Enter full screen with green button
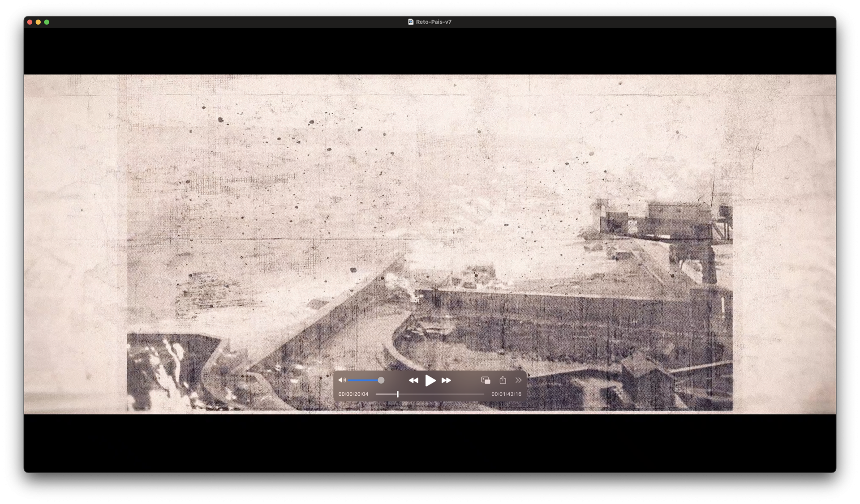The image size is (860, 504). tap(47, 22)
